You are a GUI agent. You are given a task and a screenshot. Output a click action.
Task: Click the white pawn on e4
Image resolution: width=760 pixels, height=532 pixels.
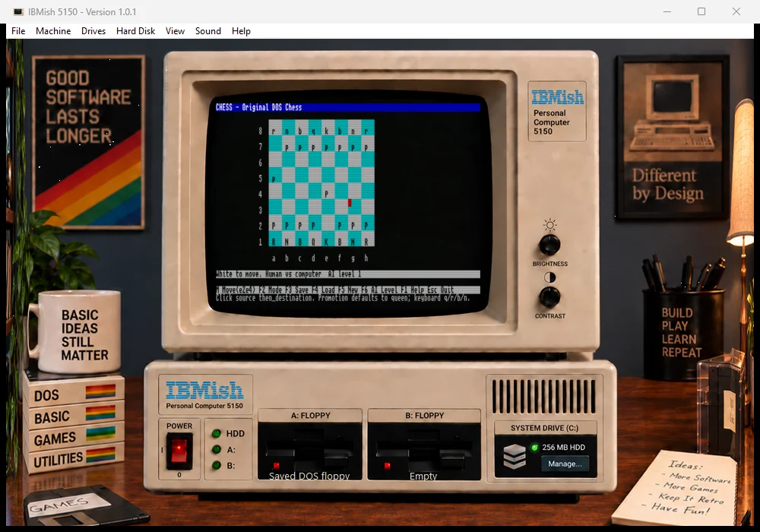[326, 195]
